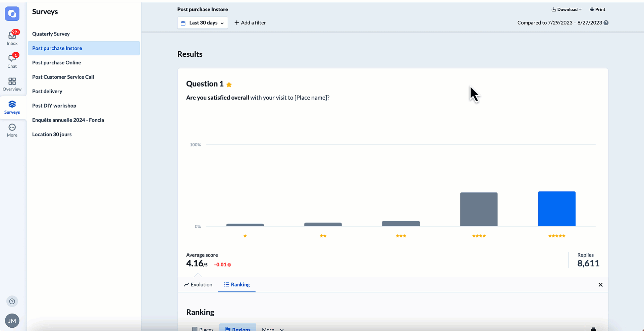This screenshot has height=331, width=644.
Task: Open the Last 30 days date picker
Action: pos(202,22)
